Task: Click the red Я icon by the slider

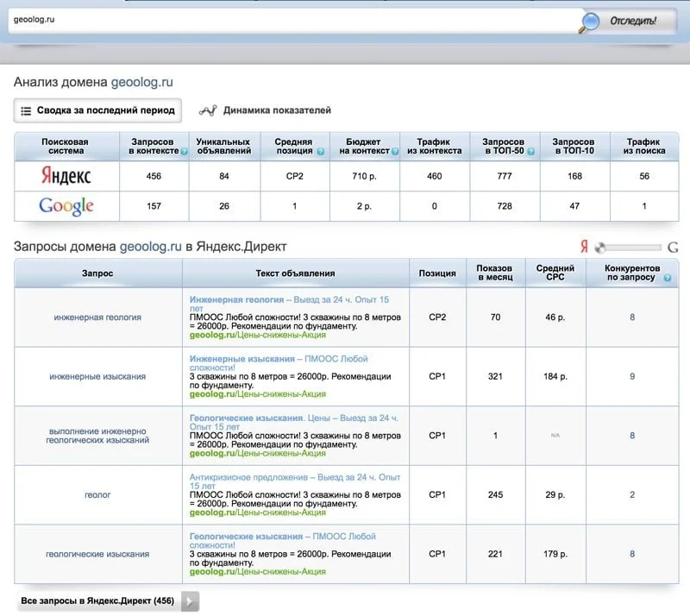Action: pos(584,247)
